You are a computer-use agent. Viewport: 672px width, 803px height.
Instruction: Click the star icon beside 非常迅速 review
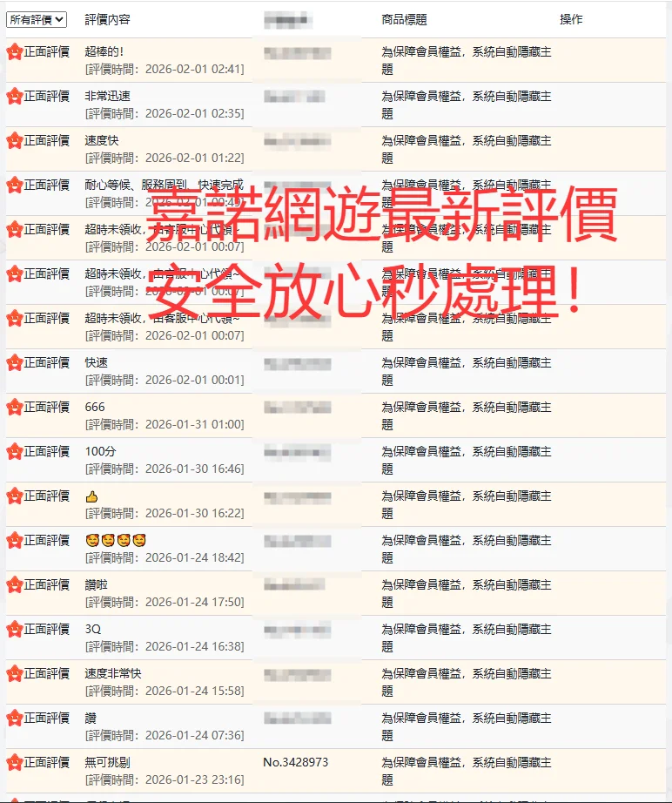15,96
